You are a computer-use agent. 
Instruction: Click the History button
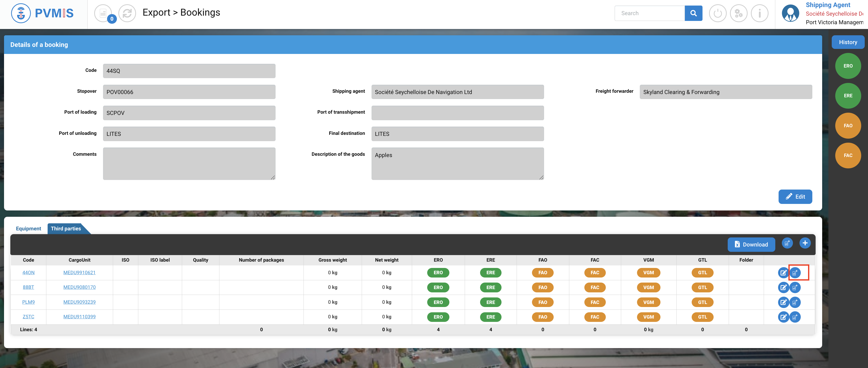click(x=847, y=42)
